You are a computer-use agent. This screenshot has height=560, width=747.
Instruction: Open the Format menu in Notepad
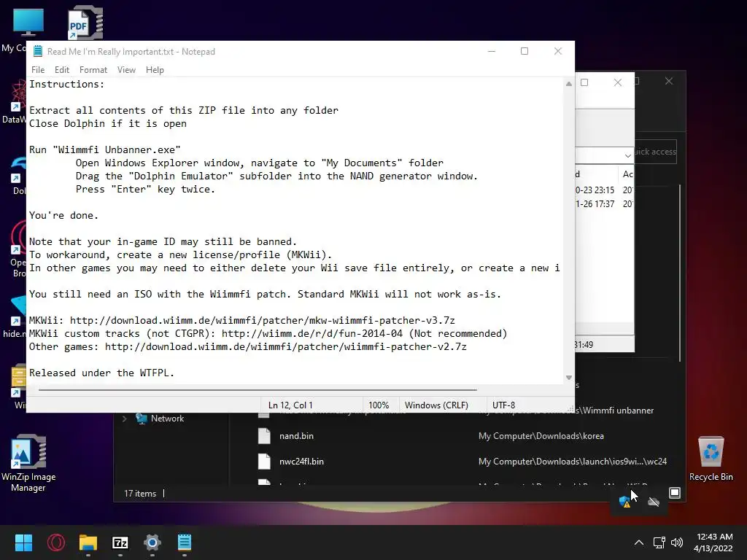click(93, 70)
